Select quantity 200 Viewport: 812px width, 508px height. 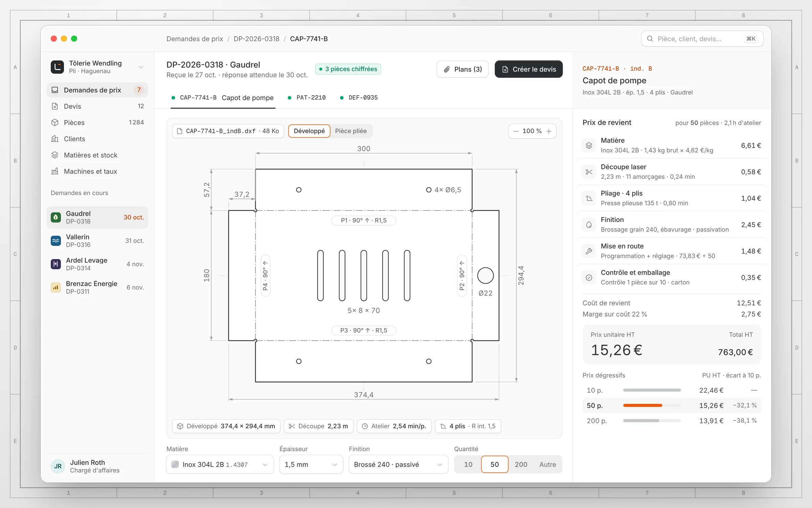click(x=521, y=465)
